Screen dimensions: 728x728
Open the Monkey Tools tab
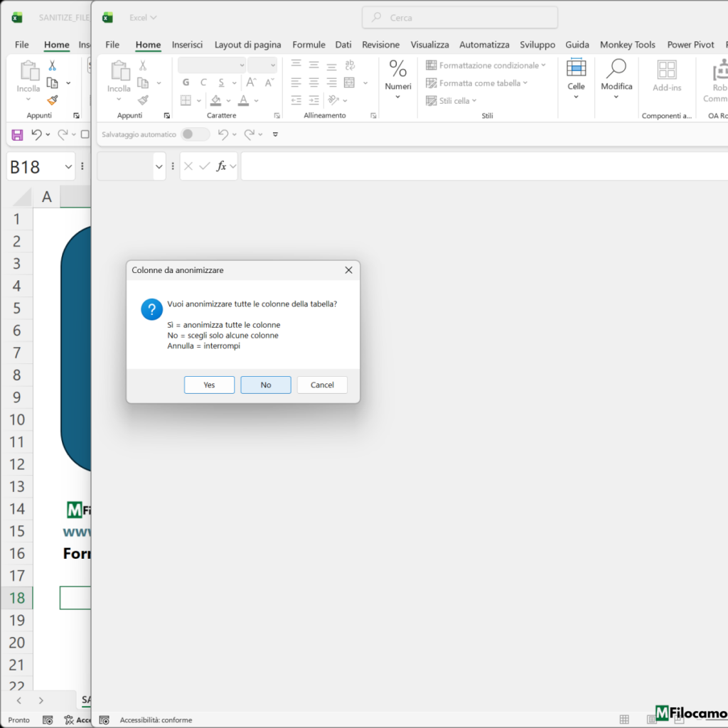coord(627,45)
